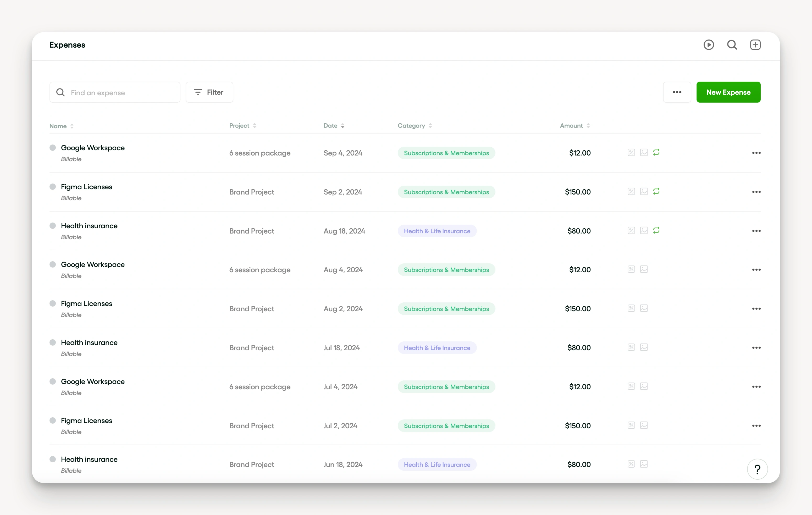Open the toolbar three-dots options menu
The image size is (812, 515).
pyautogui.click(x=677, y=92)
